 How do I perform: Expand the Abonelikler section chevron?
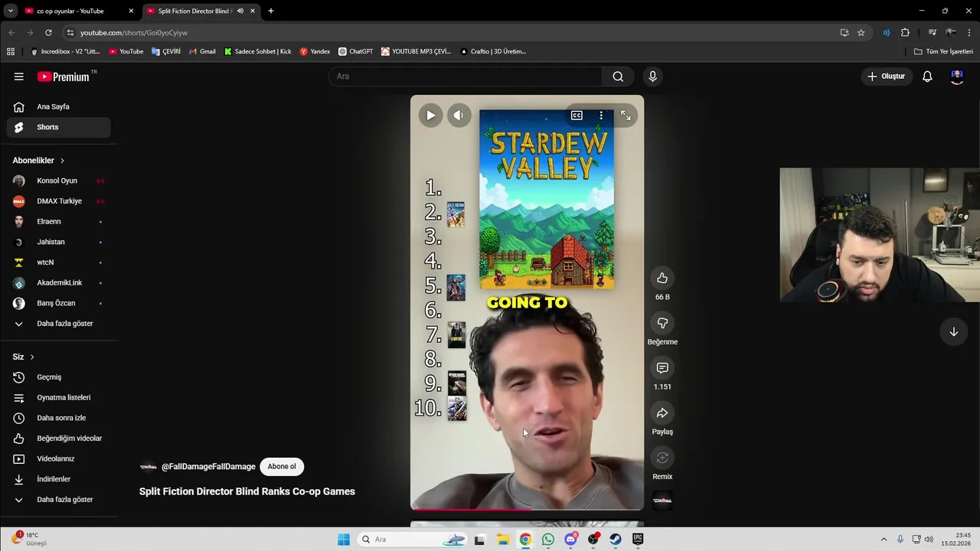tap(62, 161)
